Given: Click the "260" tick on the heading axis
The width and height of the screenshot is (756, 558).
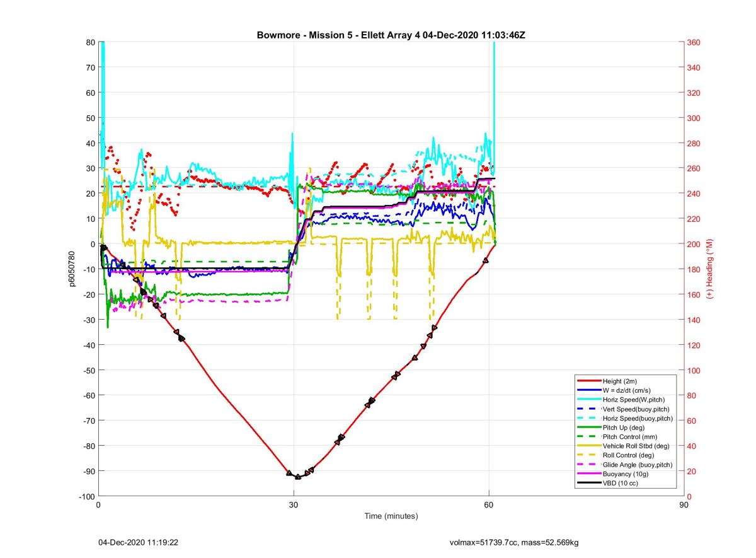Looking at the screenshot, I should pyautogui.click(x=694, y=168).
